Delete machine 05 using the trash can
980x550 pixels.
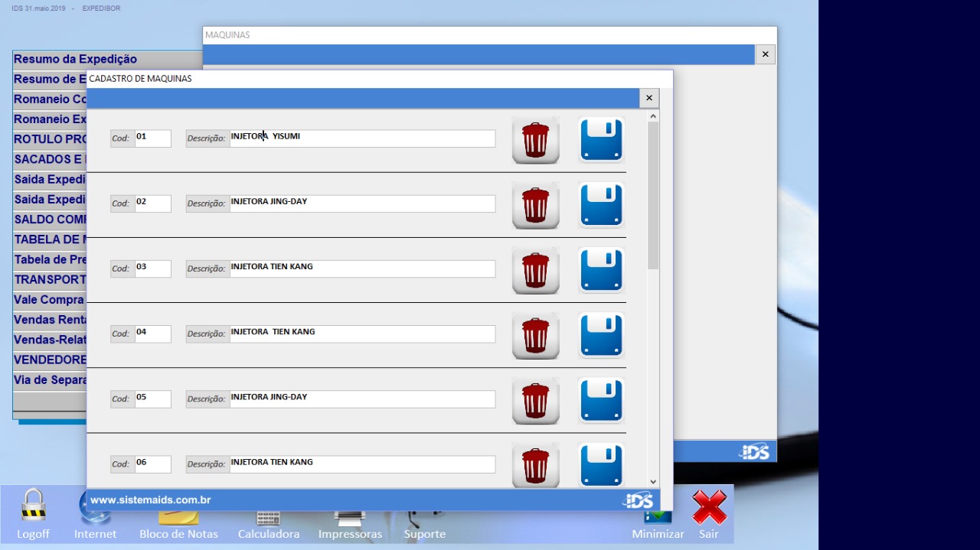(x=536, y=400)
